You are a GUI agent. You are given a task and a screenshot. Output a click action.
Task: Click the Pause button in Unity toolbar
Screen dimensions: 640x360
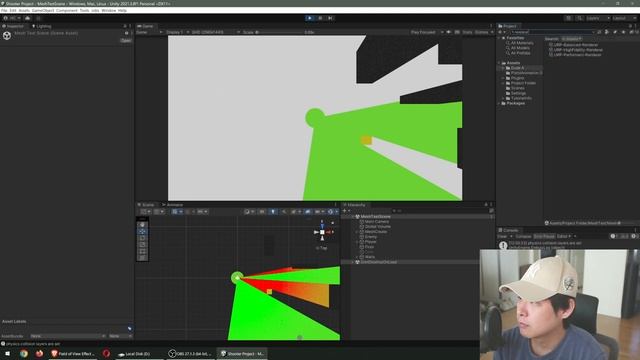pyautogui.click(x=320, y=18)
